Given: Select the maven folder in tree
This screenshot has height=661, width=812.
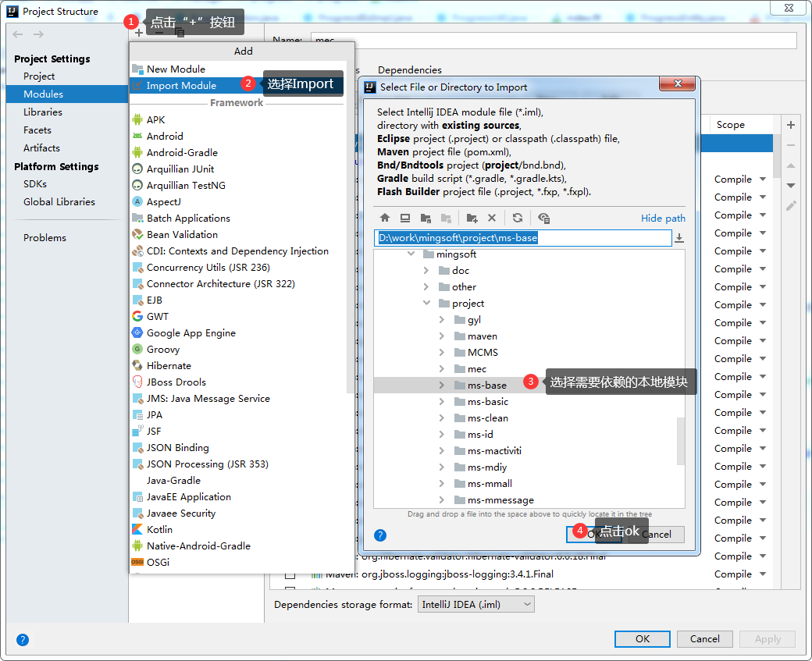Looking at the screenshot, I should pos(483,336).
